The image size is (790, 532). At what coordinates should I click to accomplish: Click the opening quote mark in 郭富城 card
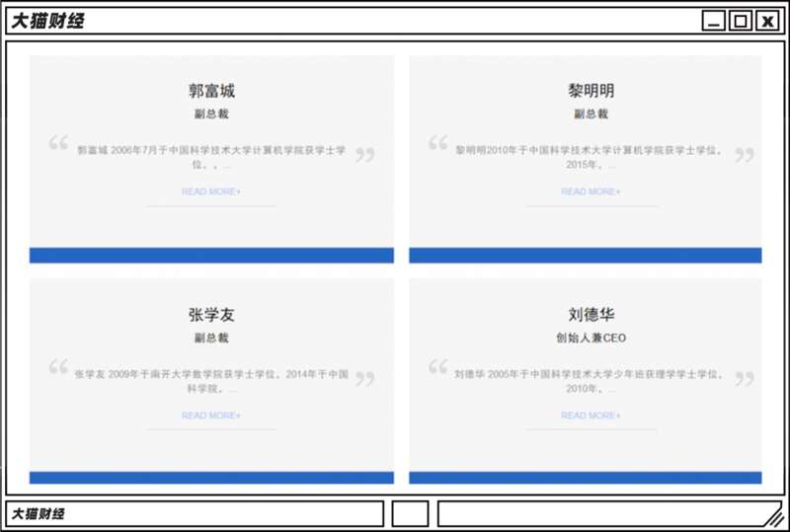tap(58, 142)
